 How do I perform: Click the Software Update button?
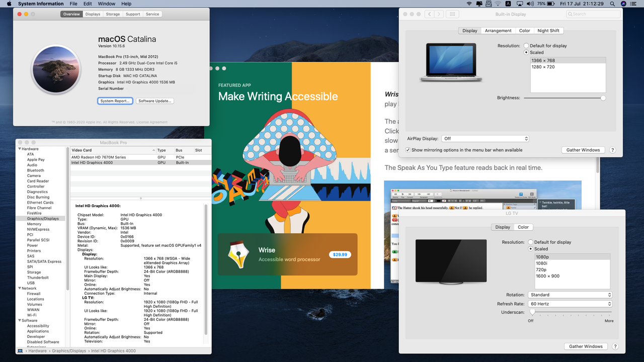pos(155,101)
